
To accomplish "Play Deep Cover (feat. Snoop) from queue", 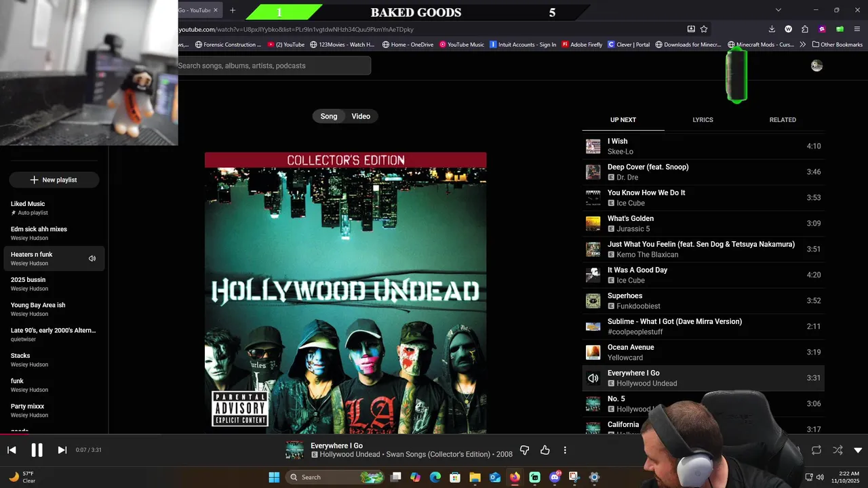I will [703, 172].
